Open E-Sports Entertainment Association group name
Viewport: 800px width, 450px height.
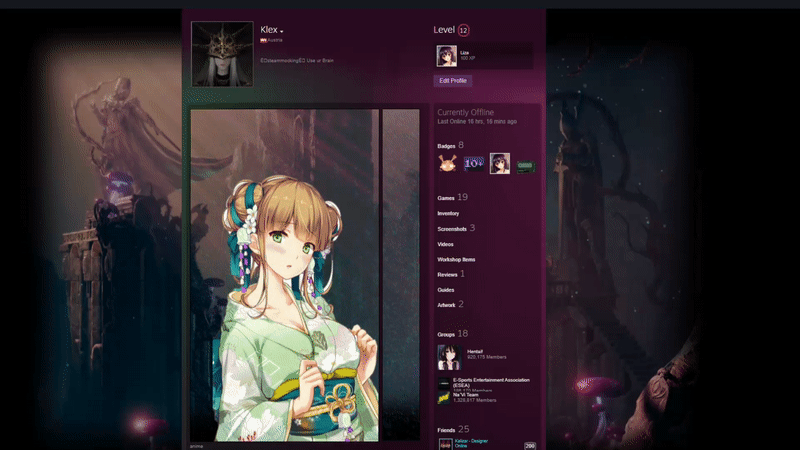click(x=491, y=383)
